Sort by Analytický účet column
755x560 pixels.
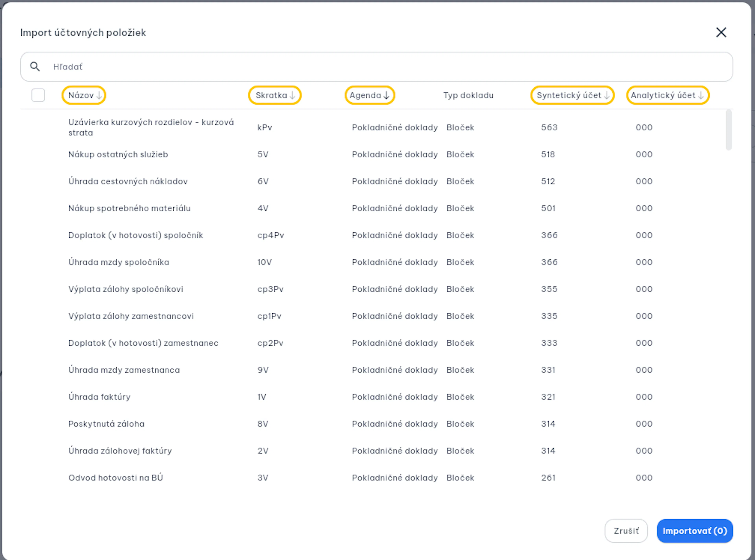click(668, 95)
